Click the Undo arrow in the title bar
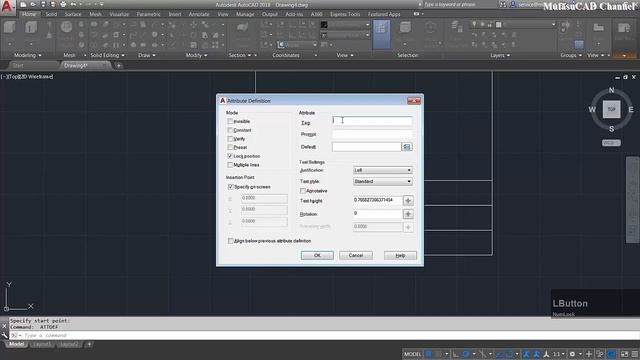Viewport: 640px width, 360px height. (x=73, y=4)
